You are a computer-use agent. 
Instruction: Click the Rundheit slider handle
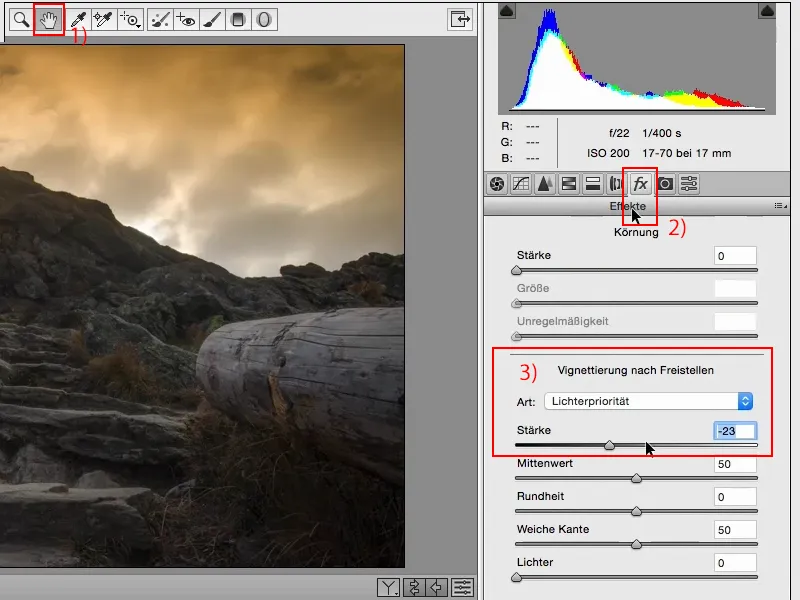point(636,511)
